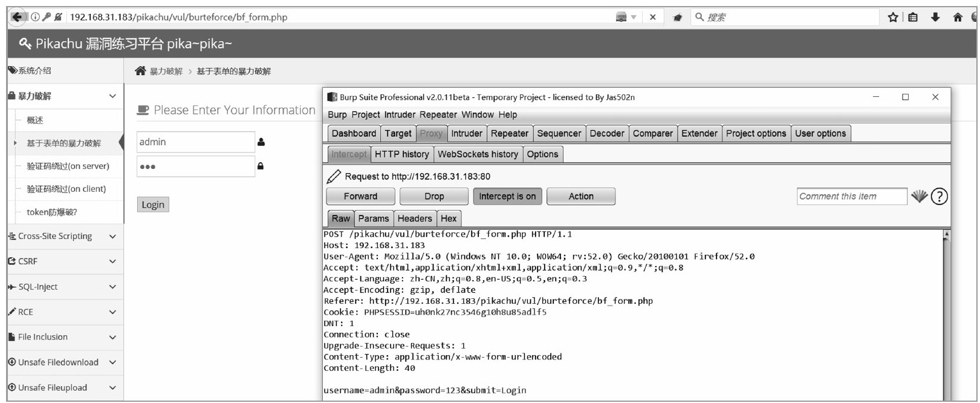View the request Hex tab
The width and height of the screenshot is (980, 403).
449,218
